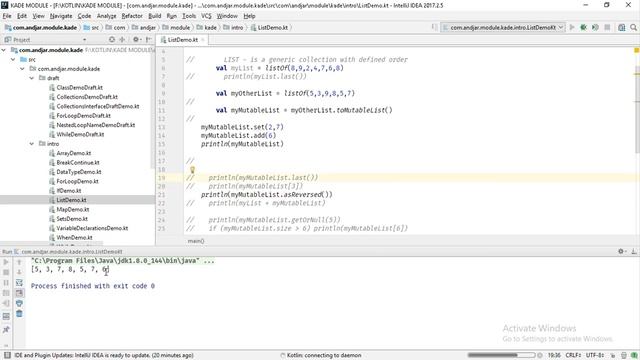The height and width of the screenshot is (360, 640).
Task: Click the Stop square icon in the top toolbar
Action: [607, 27]
